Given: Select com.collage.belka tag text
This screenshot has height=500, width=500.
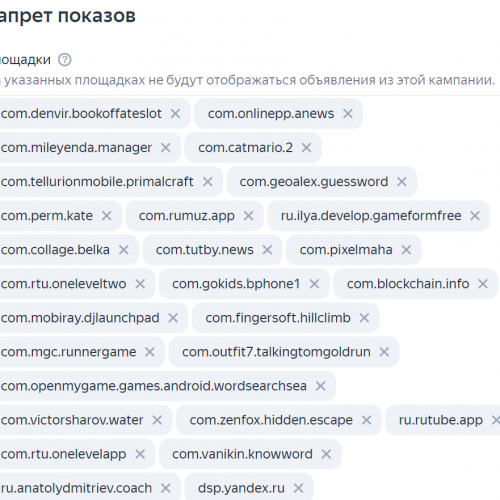Looking at the screenshot, I should 55,250.
